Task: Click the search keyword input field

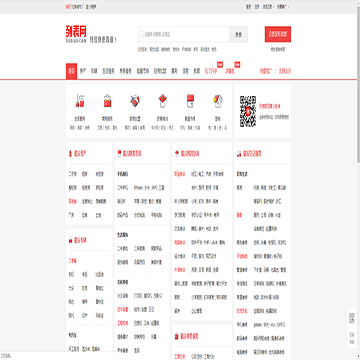Action: click(184, 34)
